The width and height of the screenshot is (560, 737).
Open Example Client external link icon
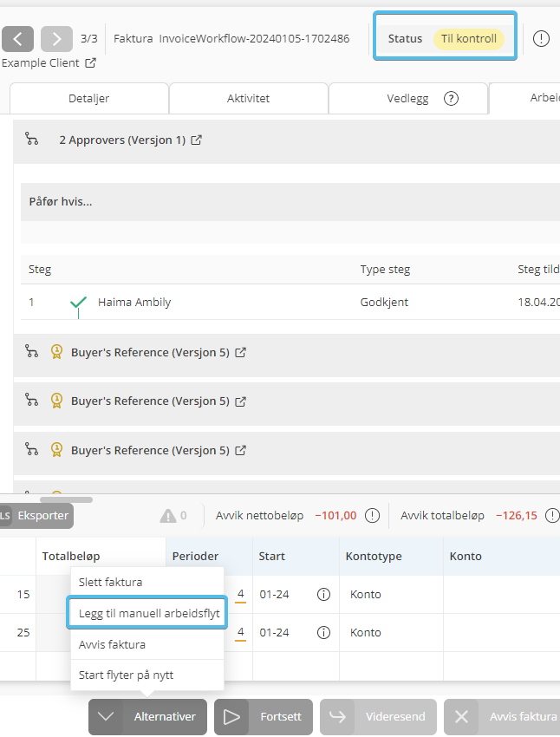coord(90,63)
